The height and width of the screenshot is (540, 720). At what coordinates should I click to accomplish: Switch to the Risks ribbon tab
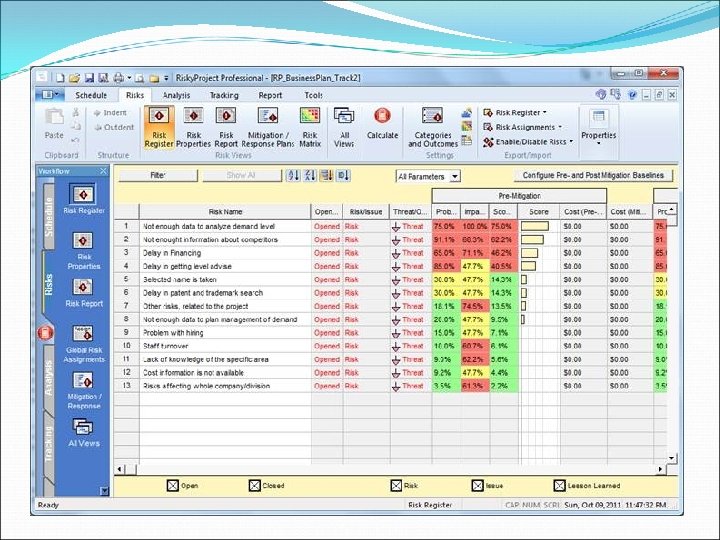(135, 95)
